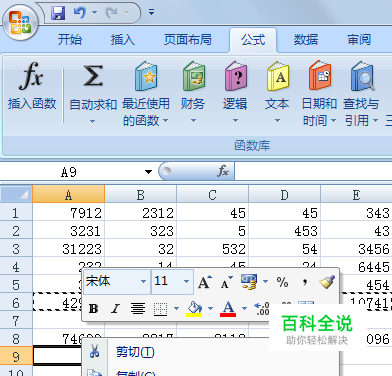Click the Name Box showing A9
Screen dimensions: 392x376
(69, 172)
